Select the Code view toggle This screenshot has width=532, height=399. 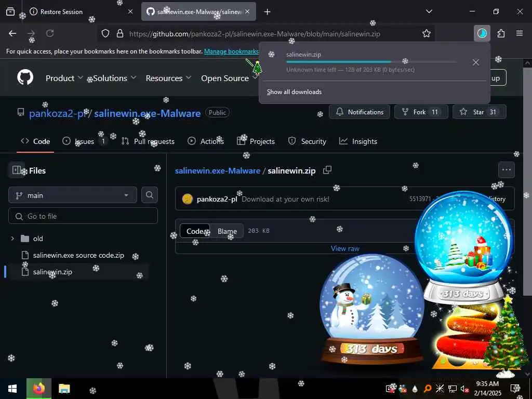(195, 231)
